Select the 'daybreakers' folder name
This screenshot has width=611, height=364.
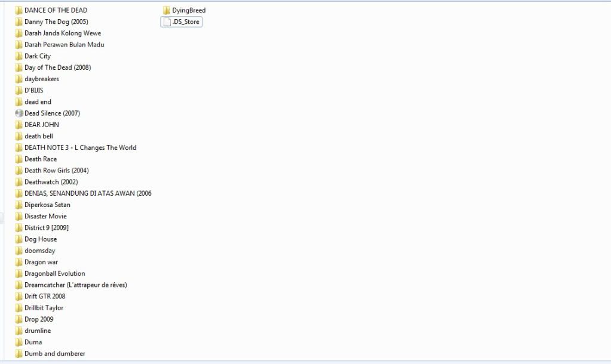coord(42,79)
